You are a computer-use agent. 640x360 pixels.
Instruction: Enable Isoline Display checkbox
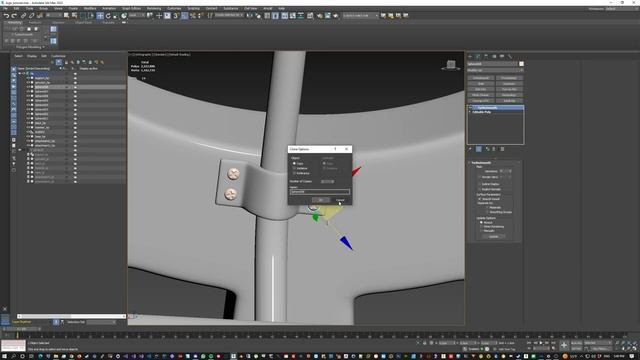click(479, 184)
